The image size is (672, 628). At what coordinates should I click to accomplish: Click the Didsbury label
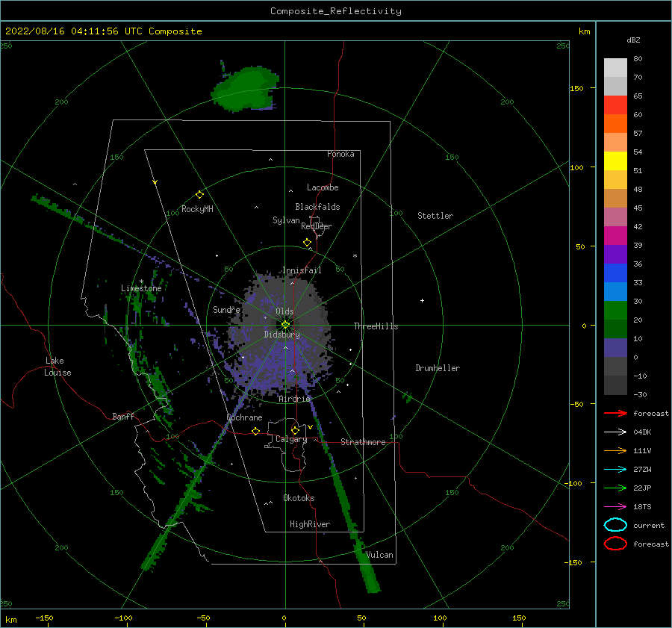(281, 335)
